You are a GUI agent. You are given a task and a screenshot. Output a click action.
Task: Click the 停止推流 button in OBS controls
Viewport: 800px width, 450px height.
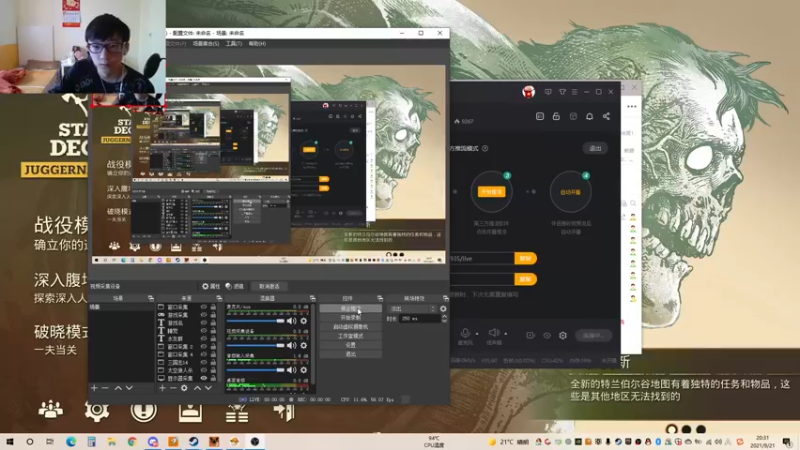351,309
